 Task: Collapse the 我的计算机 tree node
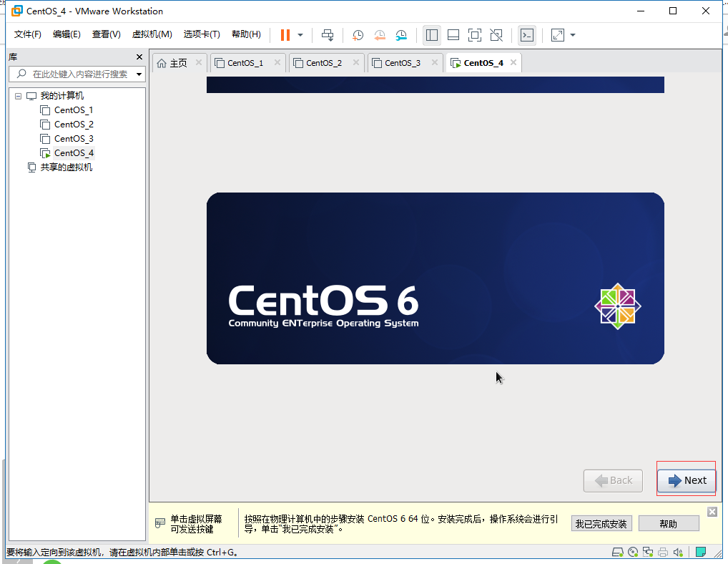[x=18, y=96]
